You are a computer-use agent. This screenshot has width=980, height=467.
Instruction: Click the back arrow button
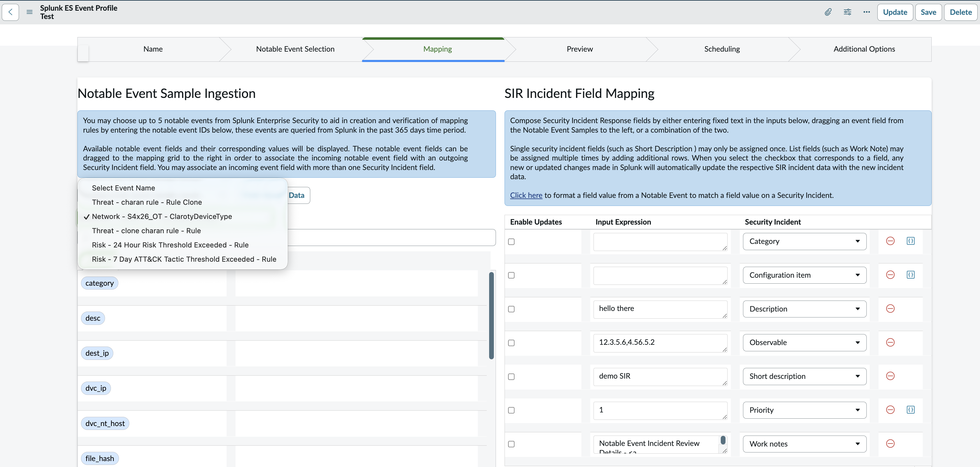(11, 12)
